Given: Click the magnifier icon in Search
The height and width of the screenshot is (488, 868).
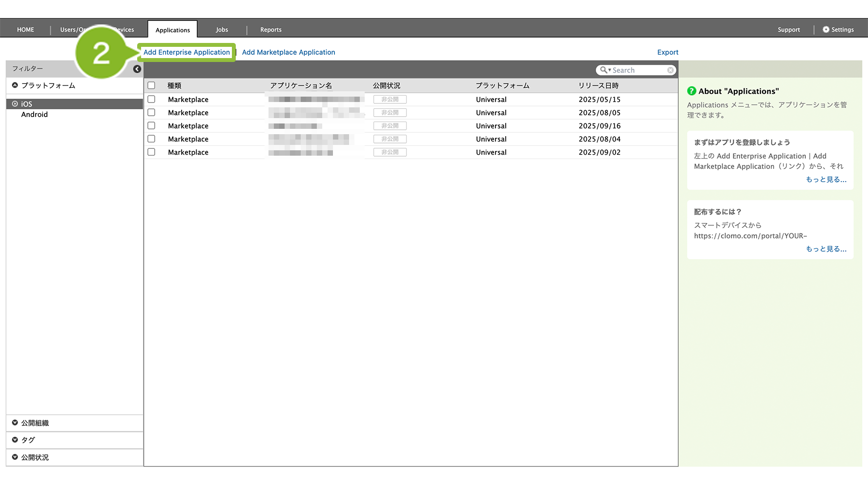Looking at the screenshot, I should (x=604, y=70).
